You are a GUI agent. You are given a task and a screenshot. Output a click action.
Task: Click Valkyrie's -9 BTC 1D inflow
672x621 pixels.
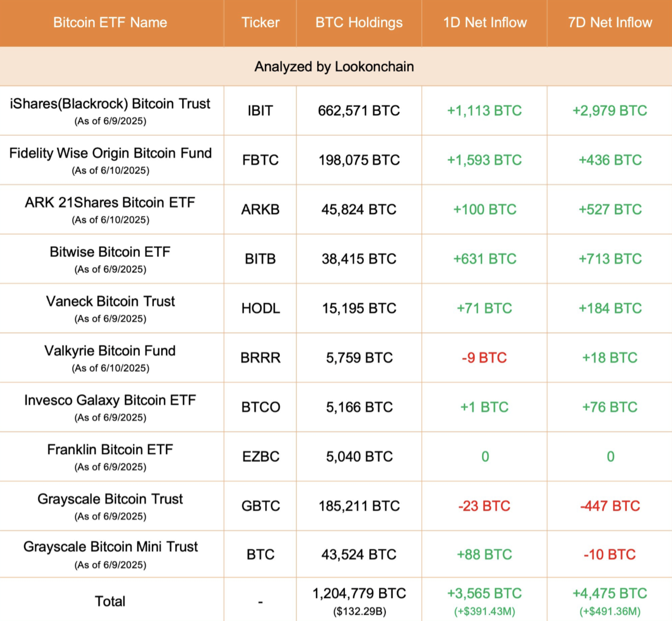[484, 358]
